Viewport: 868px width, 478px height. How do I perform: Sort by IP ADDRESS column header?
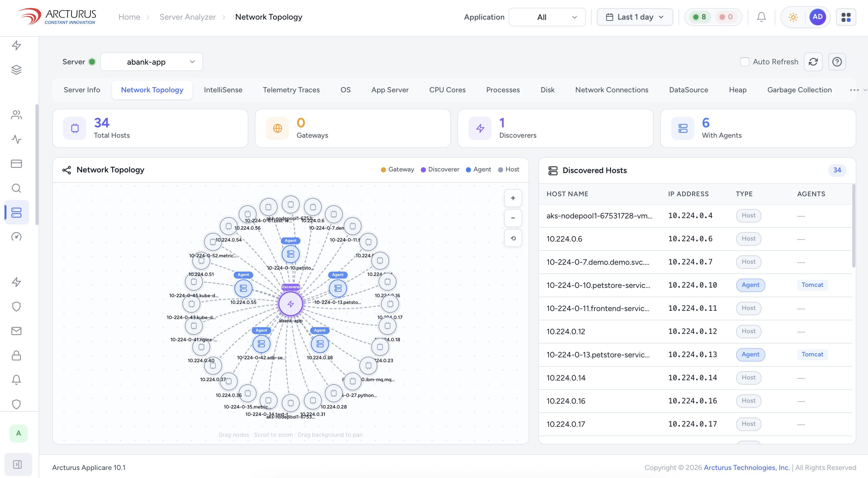click(688, 194)
